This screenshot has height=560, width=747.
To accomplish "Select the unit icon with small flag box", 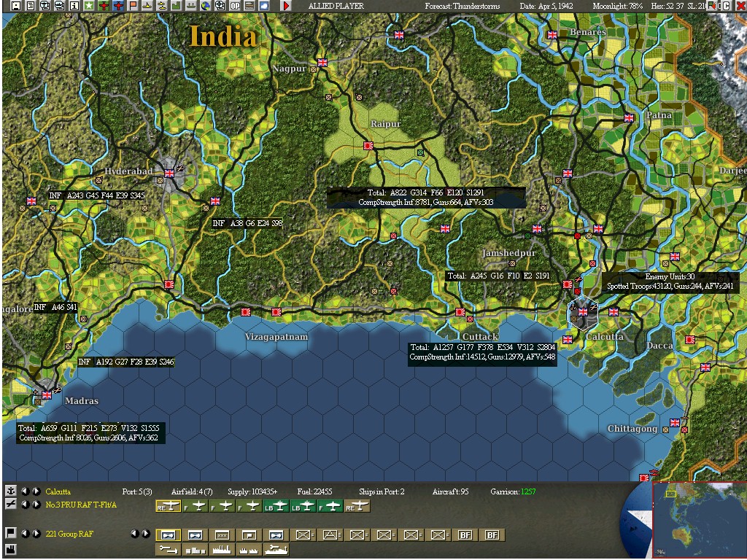I will point(249,534).
